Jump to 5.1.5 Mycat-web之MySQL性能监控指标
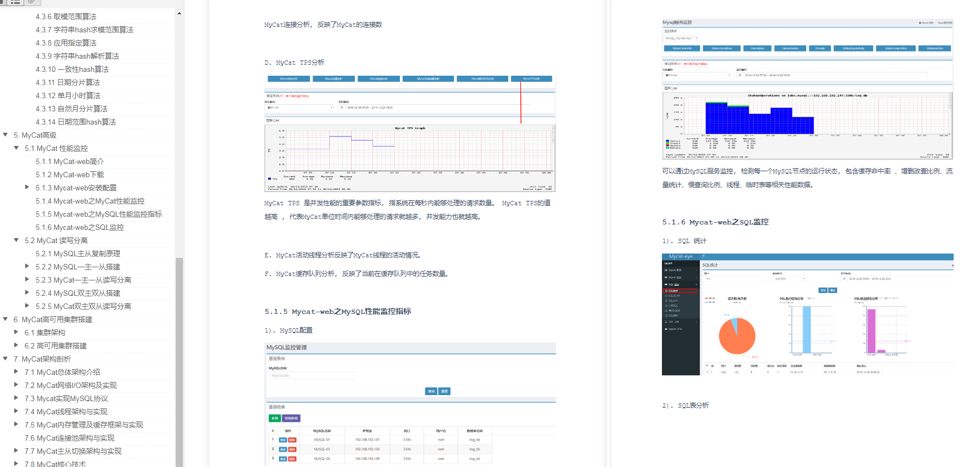This screenshot has width=980, height=467. (x=99, y=214)
